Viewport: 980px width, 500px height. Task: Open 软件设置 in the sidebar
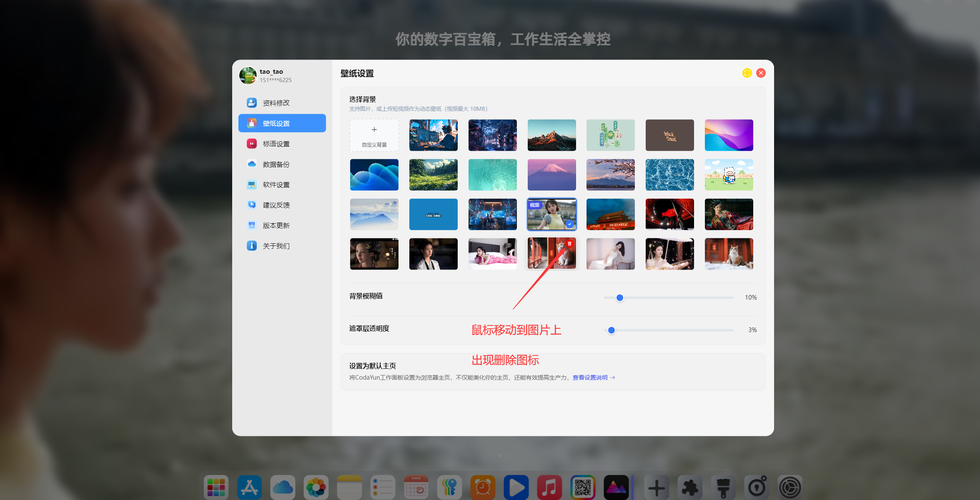tap(282, 185)
